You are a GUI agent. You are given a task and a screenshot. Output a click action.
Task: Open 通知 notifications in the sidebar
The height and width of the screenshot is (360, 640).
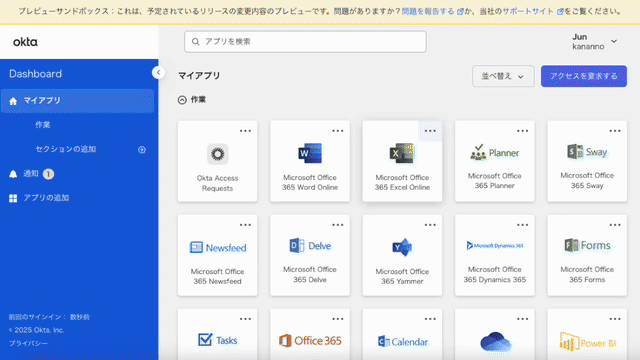click(31, 174)
